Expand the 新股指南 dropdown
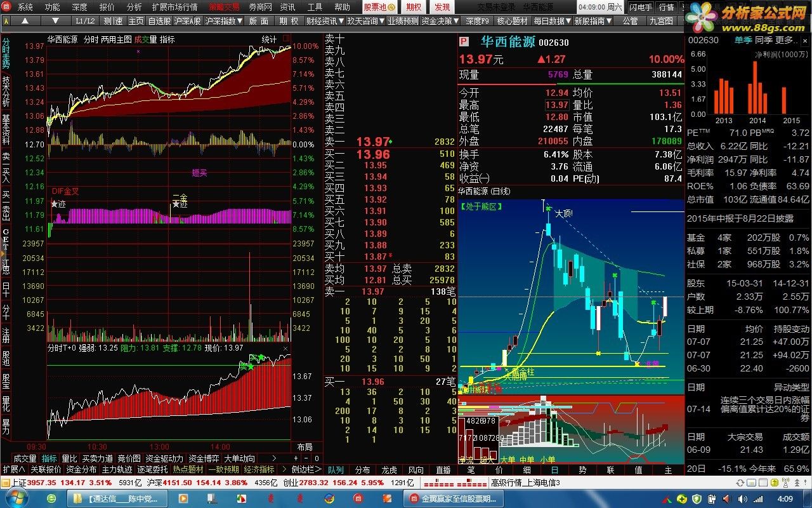Image resolution: width=812 pixels, height=508 pixels. pyautogui.click(x=593, y=21)
